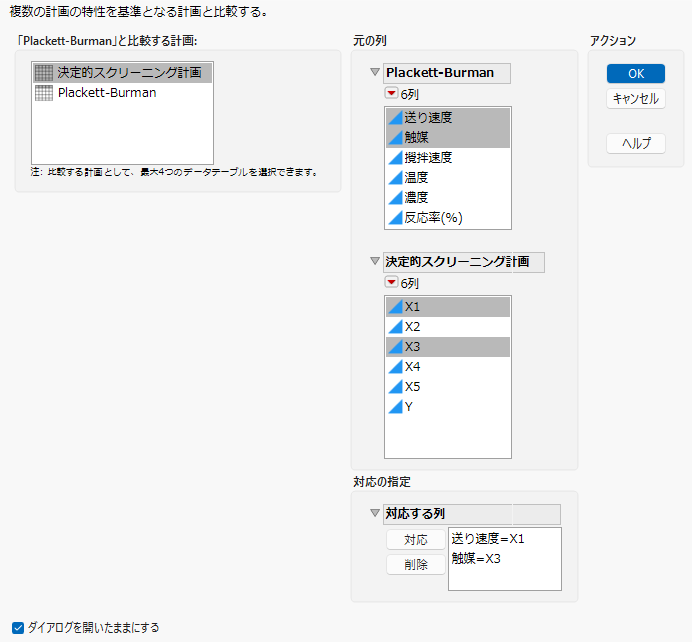Select 決定的スクリーニング計画 in the compare list
The image size is (692, 642).
pos(123,73)
